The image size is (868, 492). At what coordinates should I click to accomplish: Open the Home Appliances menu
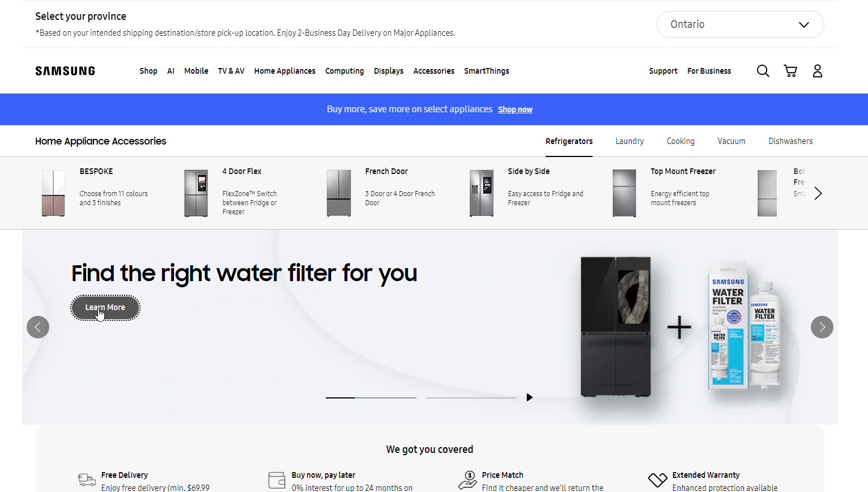[284, 71]
